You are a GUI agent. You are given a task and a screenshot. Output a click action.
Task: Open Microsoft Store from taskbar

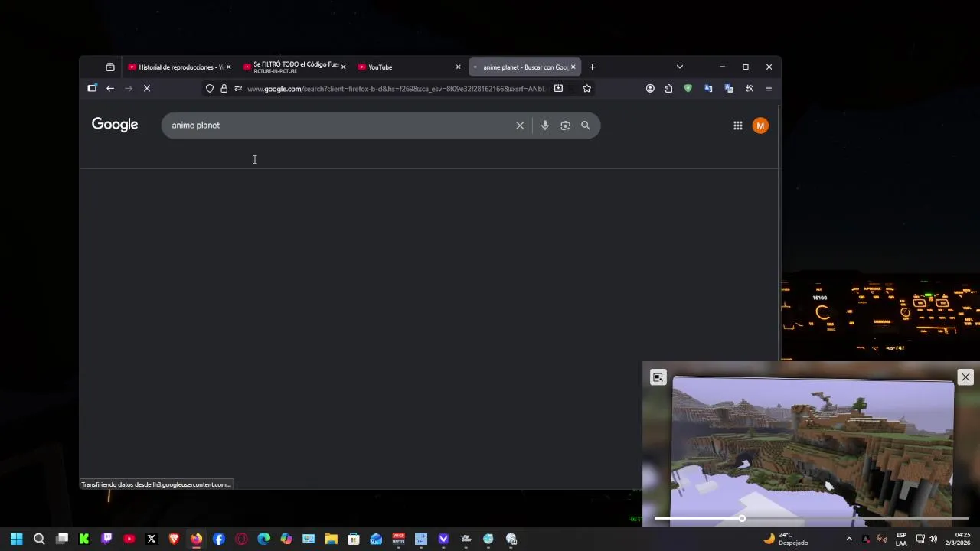point(353,539)
